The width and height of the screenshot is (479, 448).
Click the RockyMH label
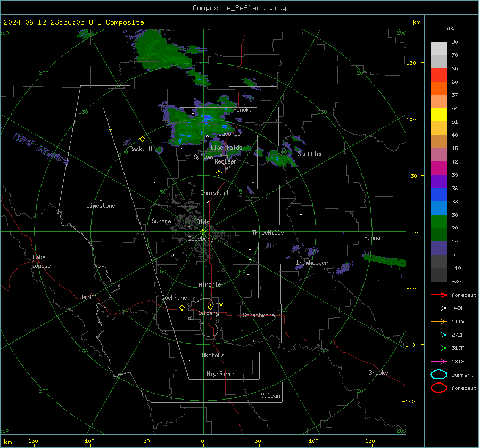(x=141, y=149)
